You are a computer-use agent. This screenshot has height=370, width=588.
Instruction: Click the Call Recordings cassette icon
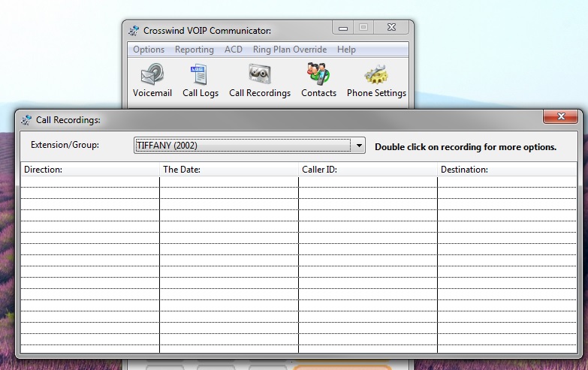click(260, 75)
